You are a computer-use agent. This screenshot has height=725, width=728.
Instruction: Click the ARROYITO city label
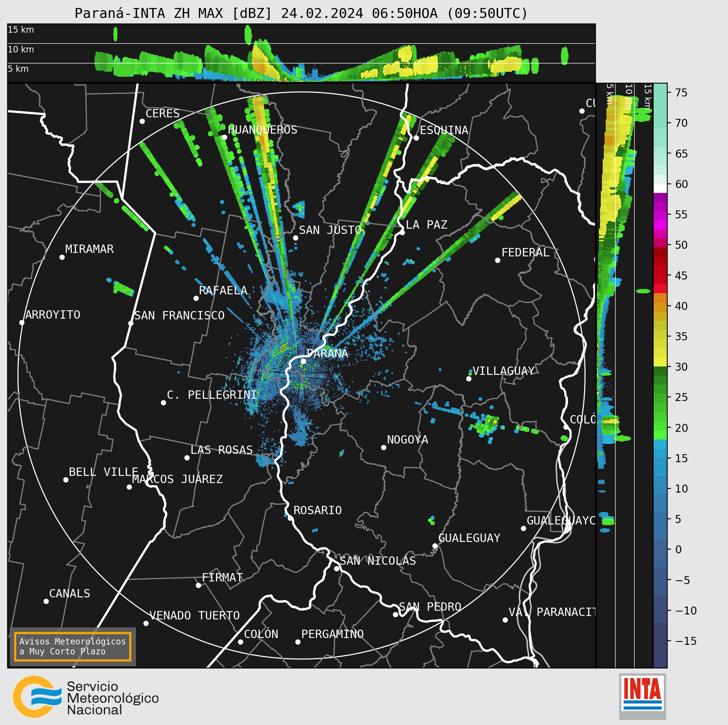point(53,315)
